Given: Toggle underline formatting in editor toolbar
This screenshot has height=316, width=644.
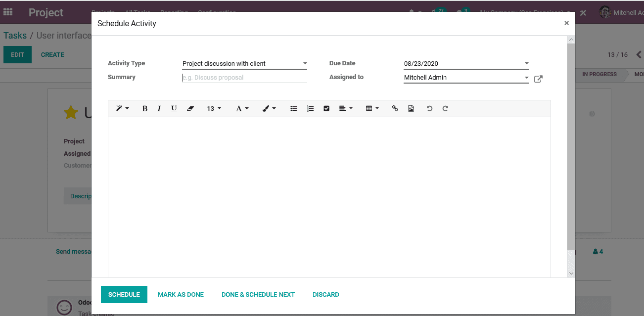Looking at the screenshot, I should [x=174, y=108].
